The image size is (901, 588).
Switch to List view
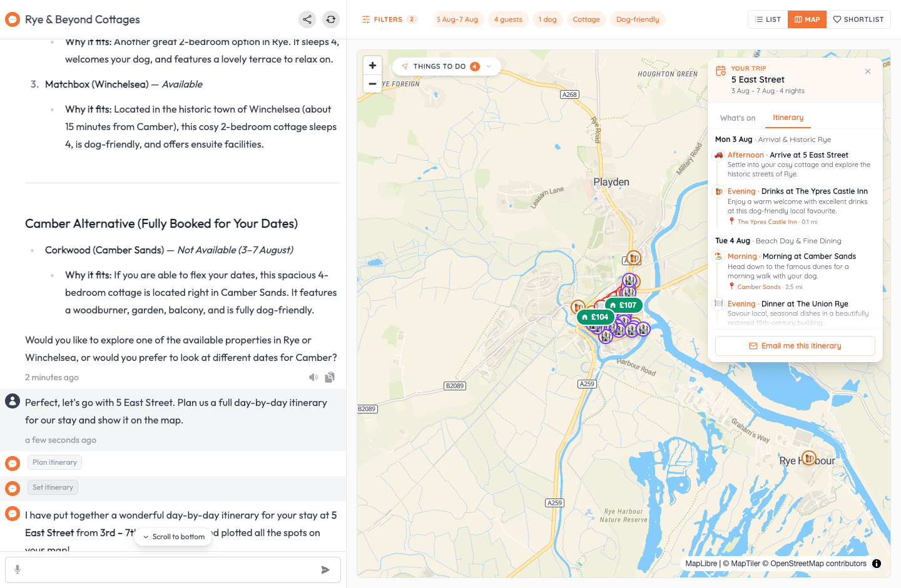click(x=768, y=19)
